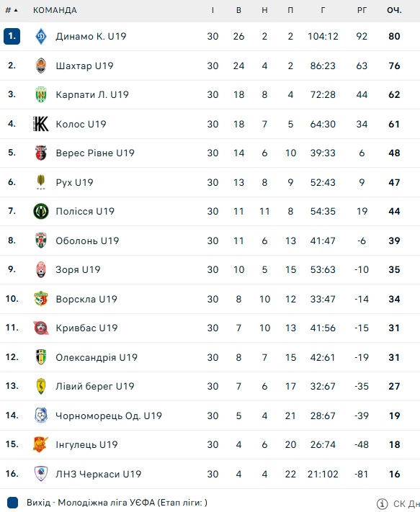The image size is (420, 512).
Task: Click the ЛНЗ Черкаси U19 crest
Action: 41,474
